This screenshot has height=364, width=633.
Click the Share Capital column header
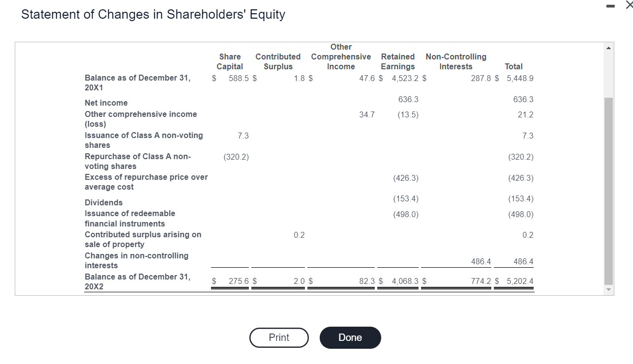coord(230,61)
